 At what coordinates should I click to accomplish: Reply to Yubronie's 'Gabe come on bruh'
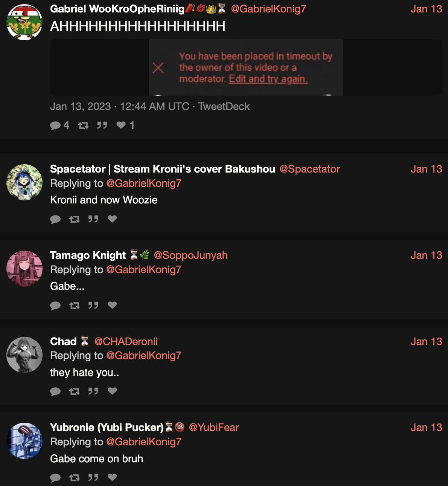(x=55, y=478)
